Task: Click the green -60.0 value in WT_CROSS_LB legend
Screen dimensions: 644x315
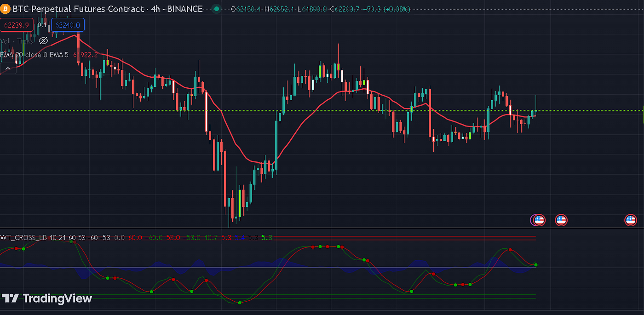Action: click(154, 238)
